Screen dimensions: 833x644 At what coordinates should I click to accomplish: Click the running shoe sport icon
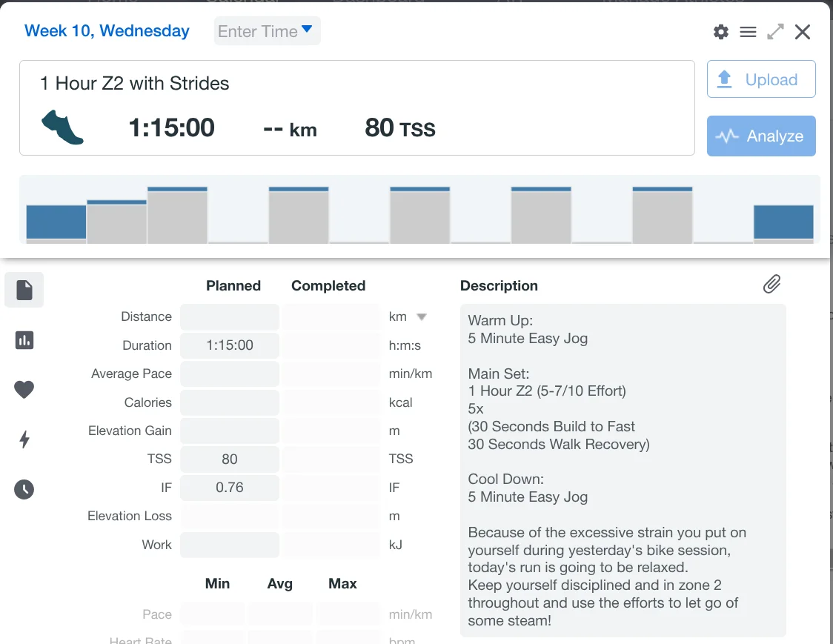point(62,127)
